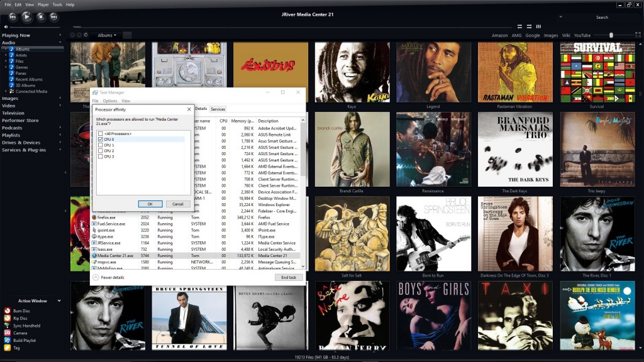Open the Task Manager Options menu
The width and height of the screenshot is (644, 362).
tap(109, 101)
